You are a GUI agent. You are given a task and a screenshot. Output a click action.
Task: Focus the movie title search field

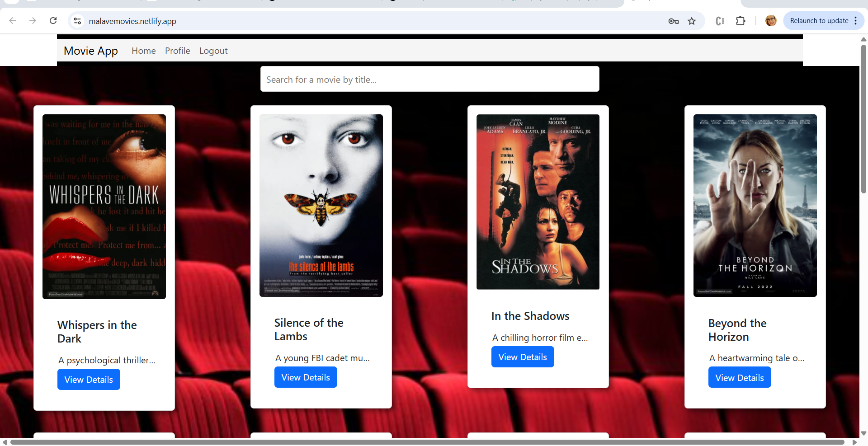[430, 79]
